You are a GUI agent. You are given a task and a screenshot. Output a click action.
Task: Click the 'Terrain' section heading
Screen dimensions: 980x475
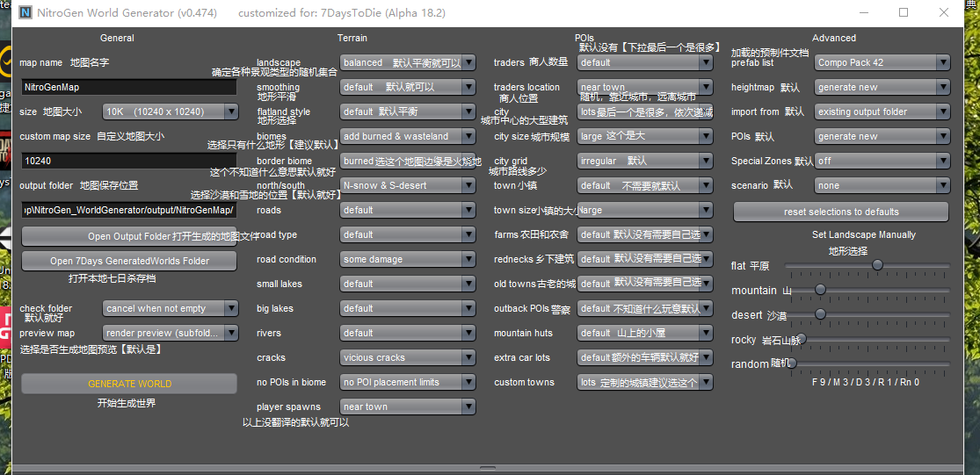pyautogui.click(x=352, y=38)
